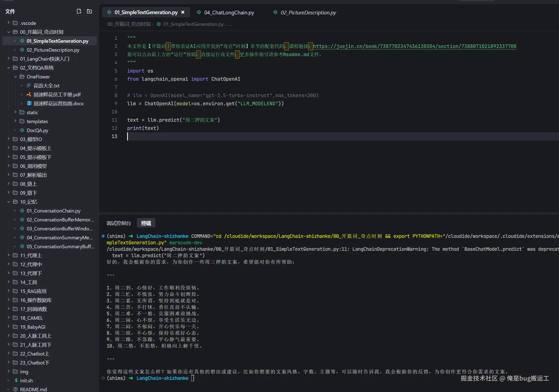This screenshot has height=392, width=559.
Task: Switch to the 调试控制台 panel tab
Action: pyautogui.click(x=118, y=223)
